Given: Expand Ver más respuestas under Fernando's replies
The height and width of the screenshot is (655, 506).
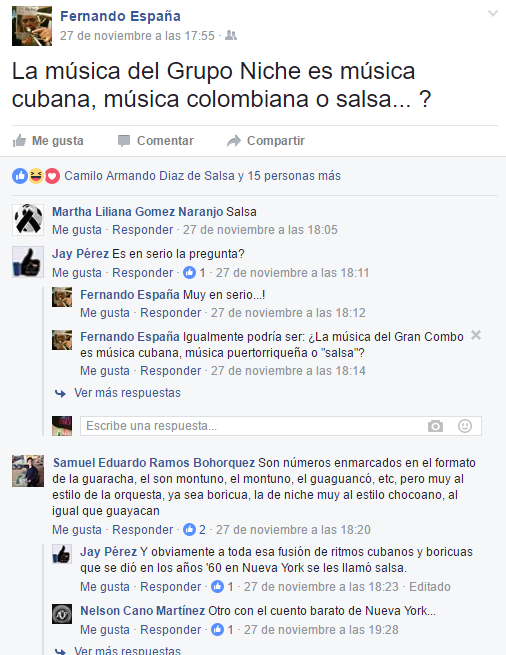Looking at the screenshot, I should tap(127, 393).
